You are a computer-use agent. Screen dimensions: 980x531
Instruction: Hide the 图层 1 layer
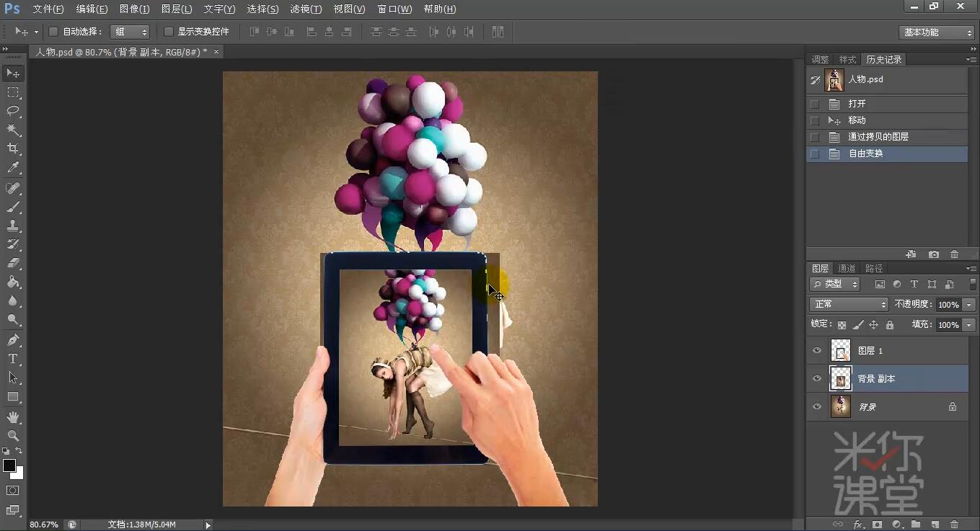817,351
